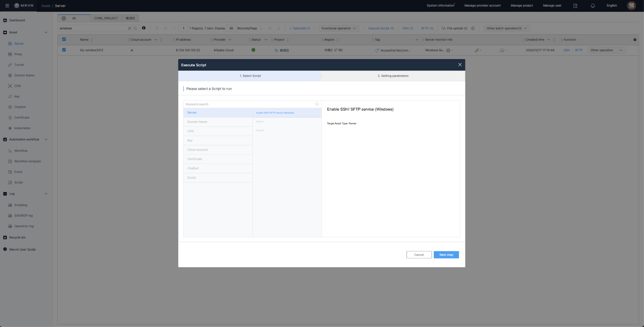
Task: Click the table column settings gear icon
Action: click(635, 40)
